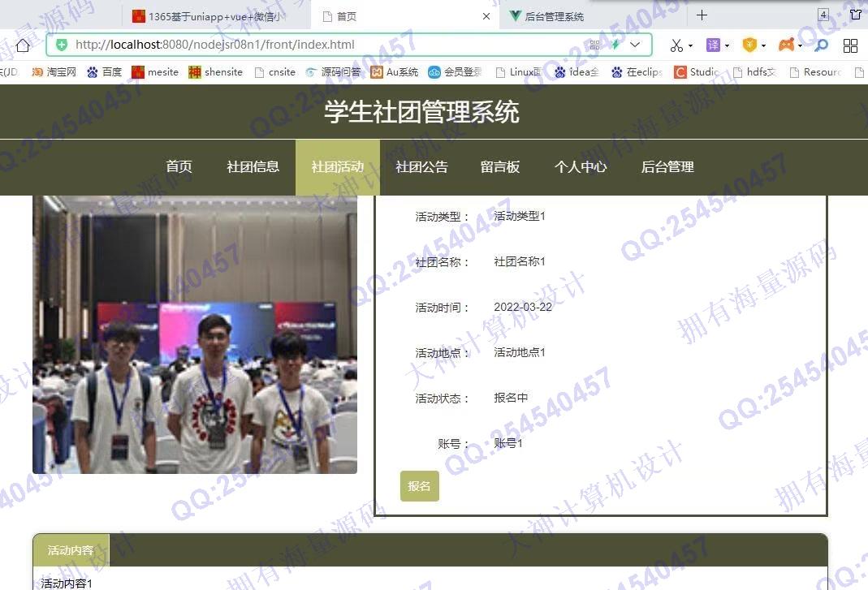Click the 活动地点1 value
This screenshot has width=868, height=590.
519,352
